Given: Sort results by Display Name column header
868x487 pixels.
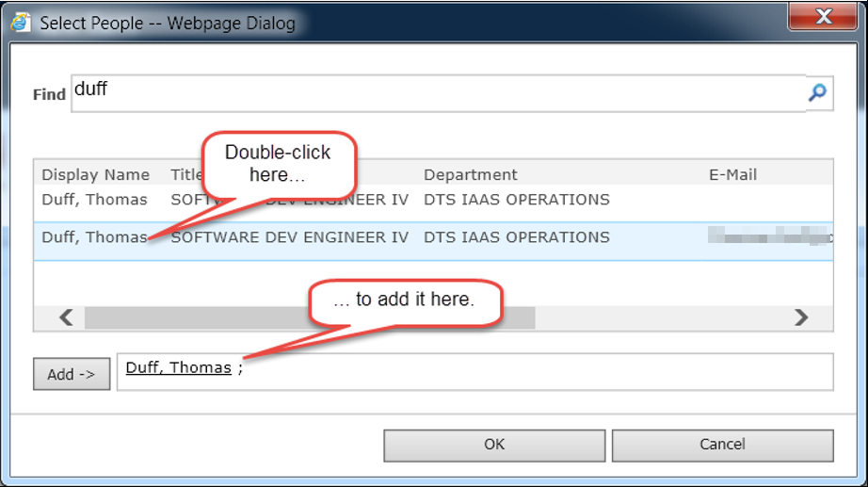Looking at the screenshot, I should (x=95, y=174).
